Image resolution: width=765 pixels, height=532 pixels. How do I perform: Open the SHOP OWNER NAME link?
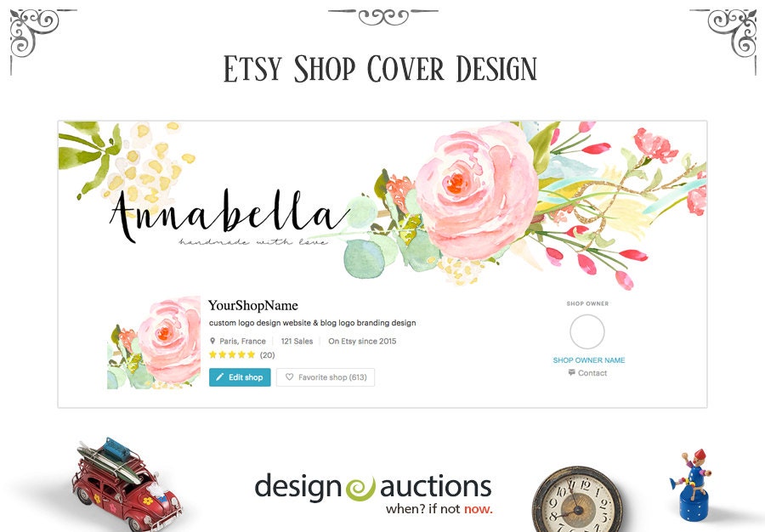click(x=589, y=360)
